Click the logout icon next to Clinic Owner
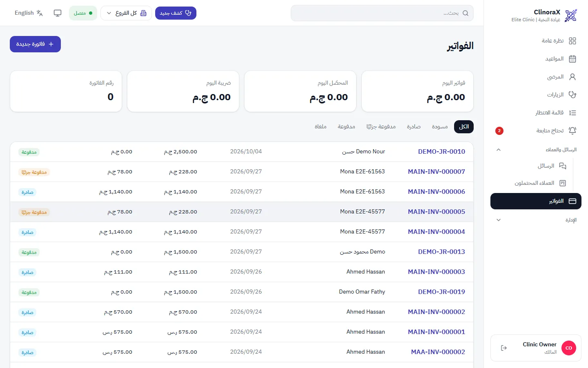This screenshot has width=588, height=368. click(x=504, y=348)
